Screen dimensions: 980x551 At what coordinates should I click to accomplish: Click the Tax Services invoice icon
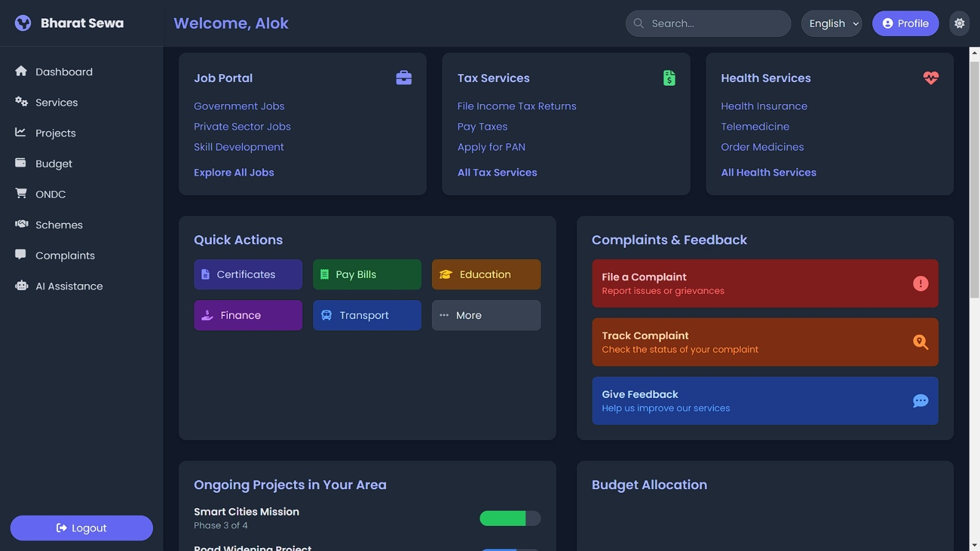tap(669, 78)
